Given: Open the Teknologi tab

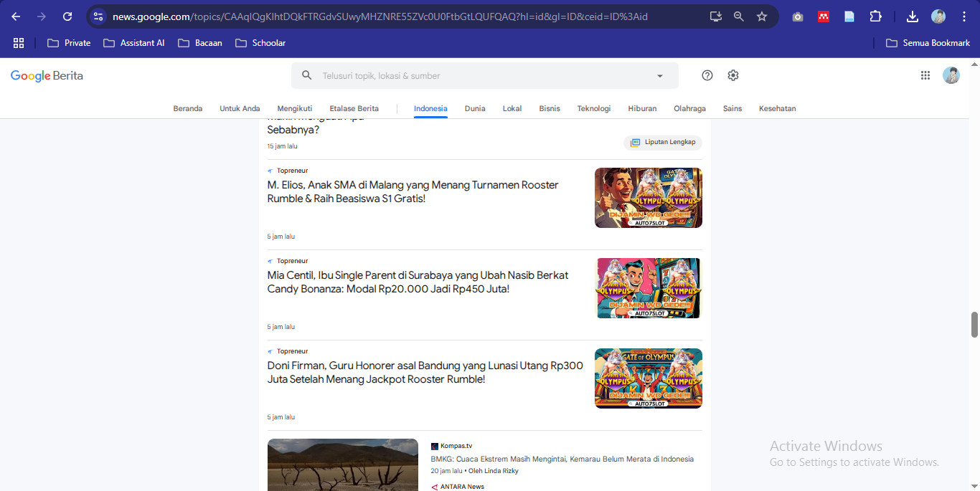Looking at the screenshot, I should tap(594, 108).
